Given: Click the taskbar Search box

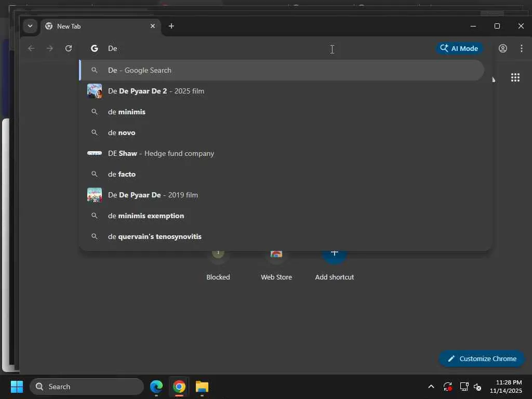Looking at the screenshot, I should click(87, 387).
